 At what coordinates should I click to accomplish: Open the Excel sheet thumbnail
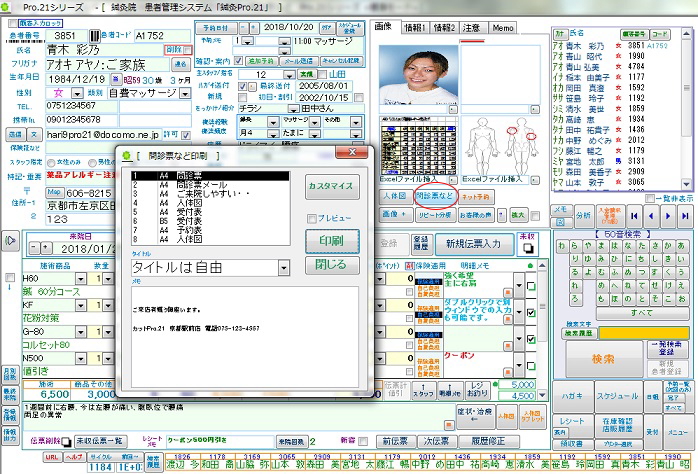tap(418, 146)
